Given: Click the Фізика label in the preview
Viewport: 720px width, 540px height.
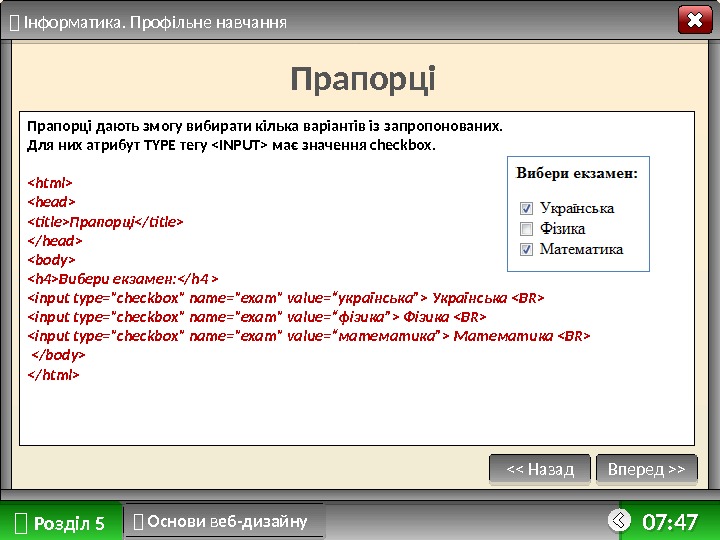Looking at the screenshot, I should pos(562,228).
